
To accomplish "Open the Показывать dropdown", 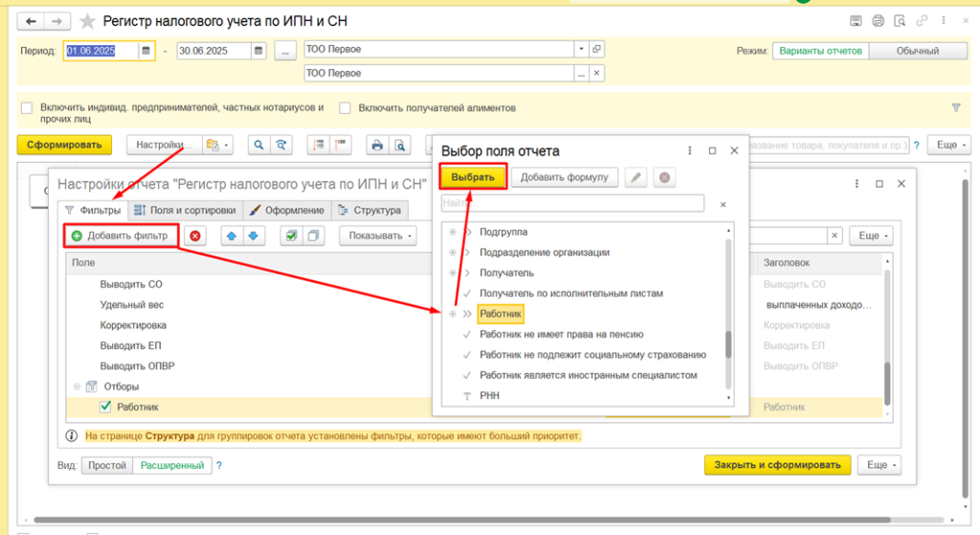I will click(x=378, y=235).
